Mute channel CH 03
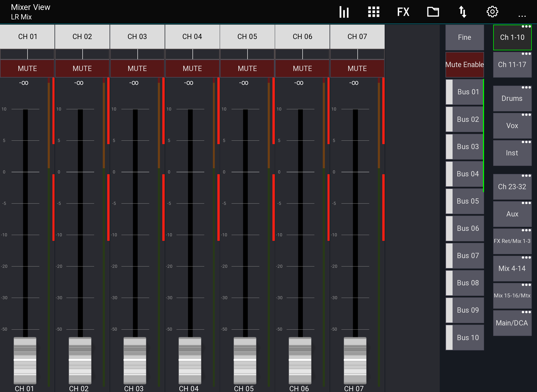537x392 pixels. pos(137,69)
